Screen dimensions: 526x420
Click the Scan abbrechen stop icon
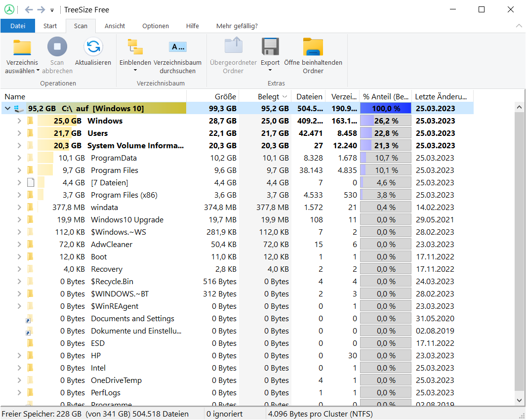click(x=57, y=46)
